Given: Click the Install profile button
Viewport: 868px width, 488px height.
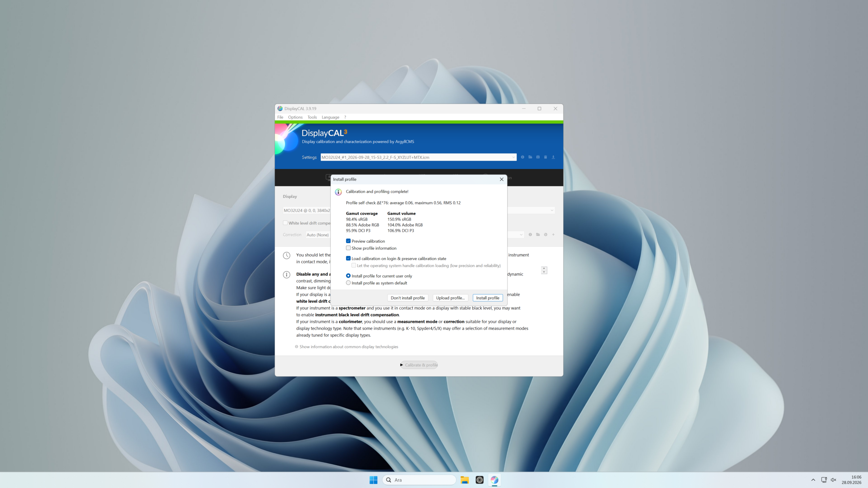Looking at the screenshot, I should coord(488,298).
